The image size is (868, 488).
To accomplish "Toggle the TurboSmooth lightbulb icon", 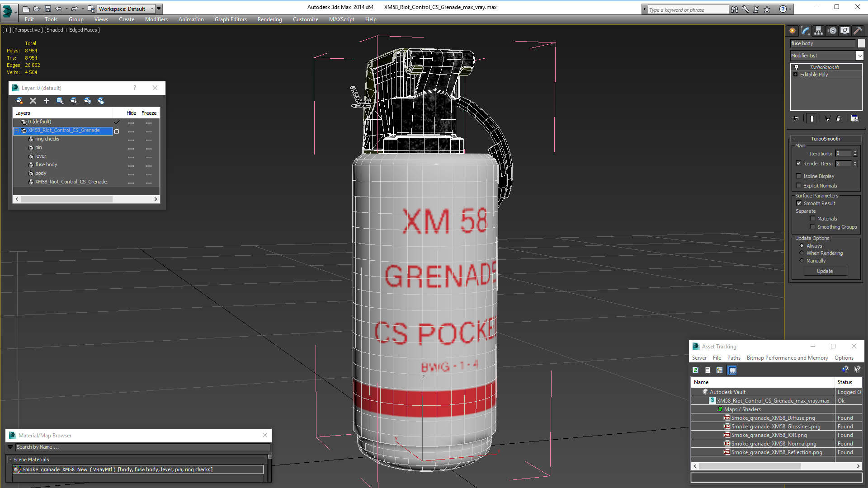I will [797, 67].
